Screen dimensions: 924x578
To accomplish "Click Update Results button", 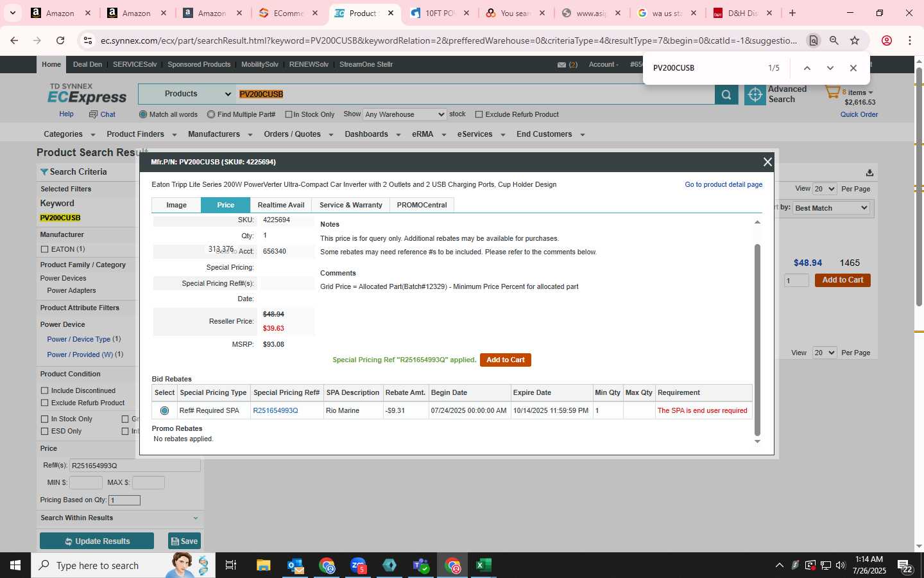I will 97,541.
